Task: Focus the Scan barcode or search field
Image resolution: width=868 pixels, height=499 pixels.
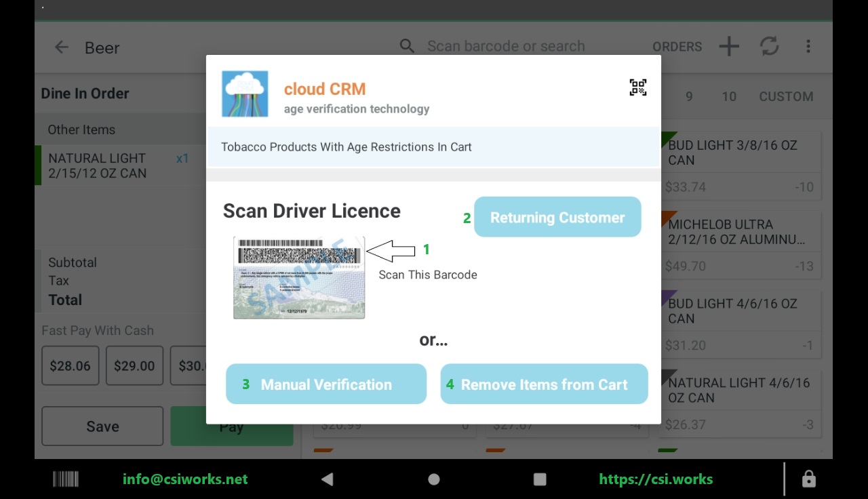Action: click(x=506, y=46)
